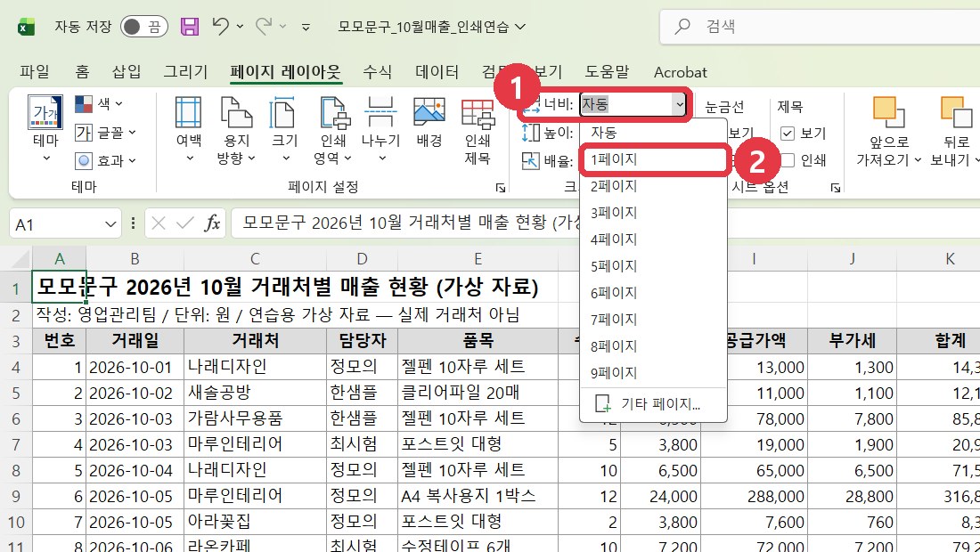Open the theme 효과 effects dropdown
Viewport: 980px width, 552px height.
point(105,160)
